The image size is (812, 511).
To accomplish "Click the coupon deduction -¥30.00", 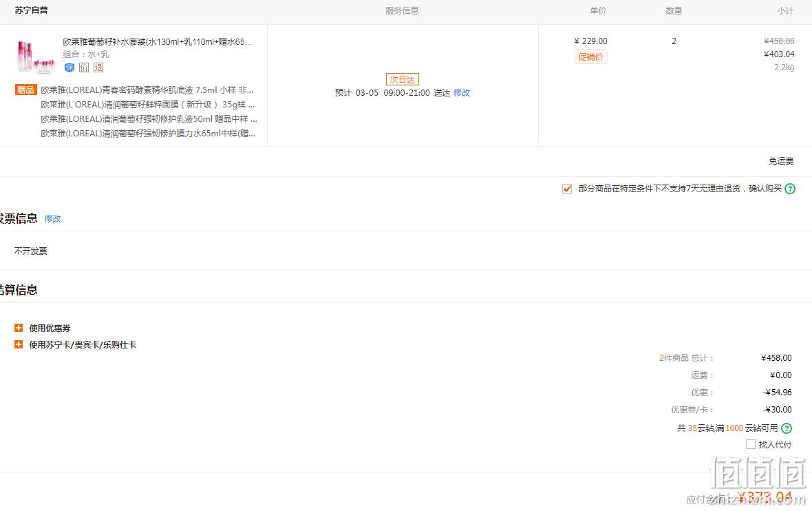I will 778,410.
